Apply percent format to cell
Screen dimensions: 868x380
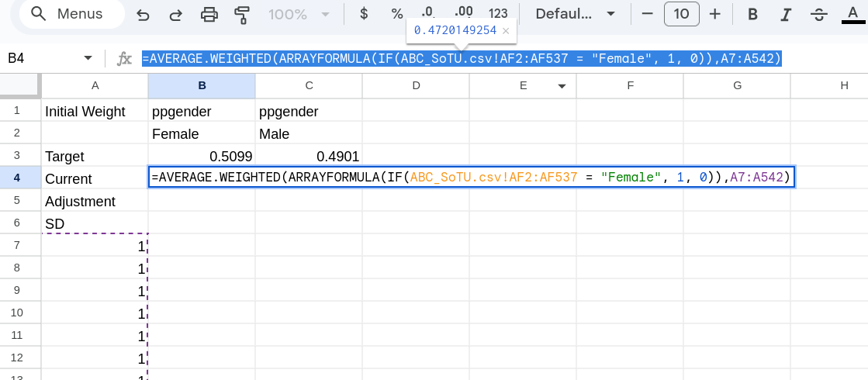coord(397,14)
